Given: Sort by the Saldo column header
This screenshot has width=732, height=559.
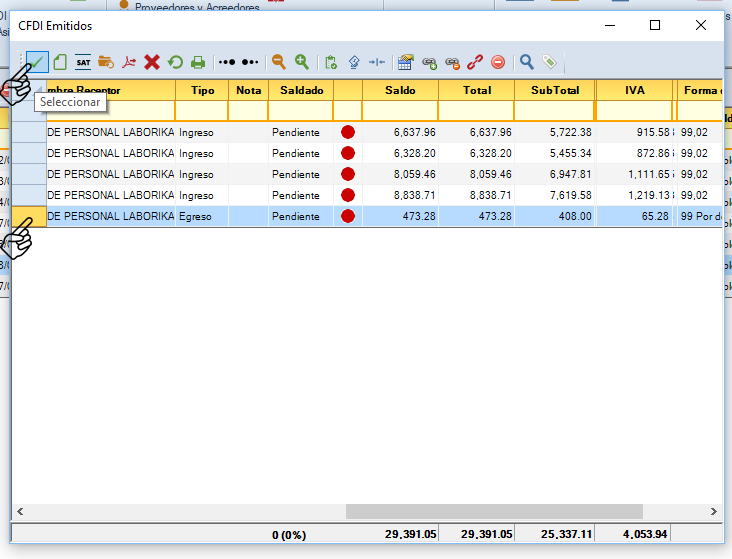Looking at the screenshot, I should click(400, 90).
